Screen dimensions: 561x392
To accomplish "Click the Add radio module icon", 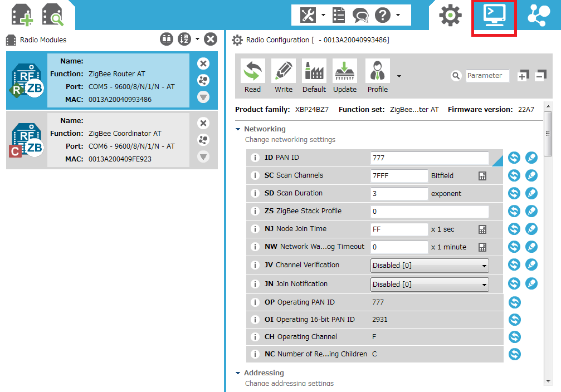I will 22,15.
